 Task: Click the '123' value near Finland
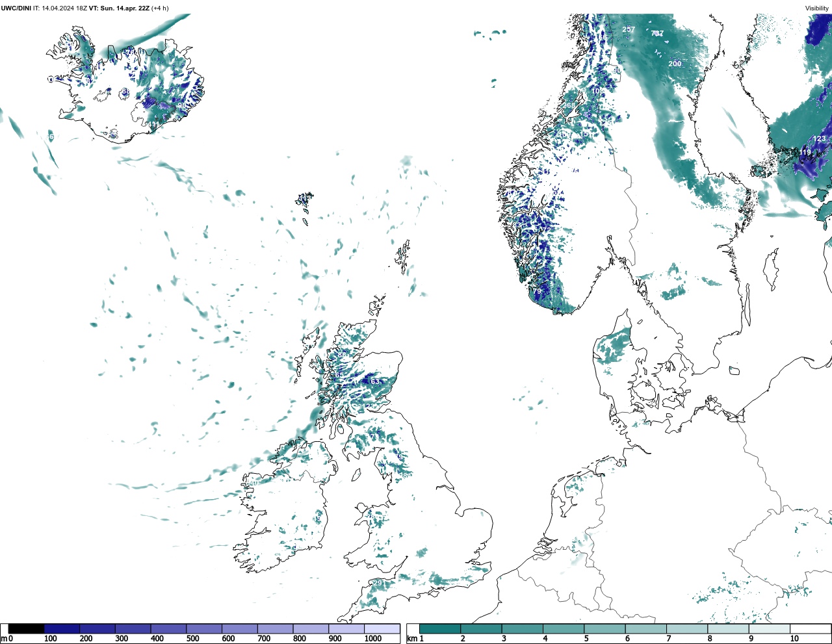coord(819,138)
